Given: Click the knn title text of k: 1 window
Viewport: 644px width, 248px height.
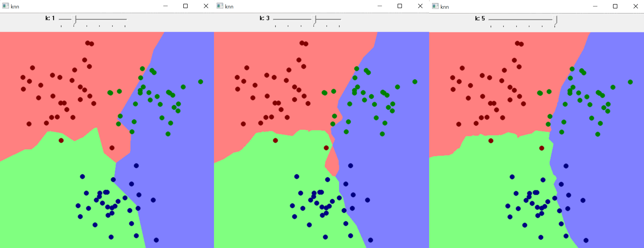Looking at the screenshot, I should point(15,7).
